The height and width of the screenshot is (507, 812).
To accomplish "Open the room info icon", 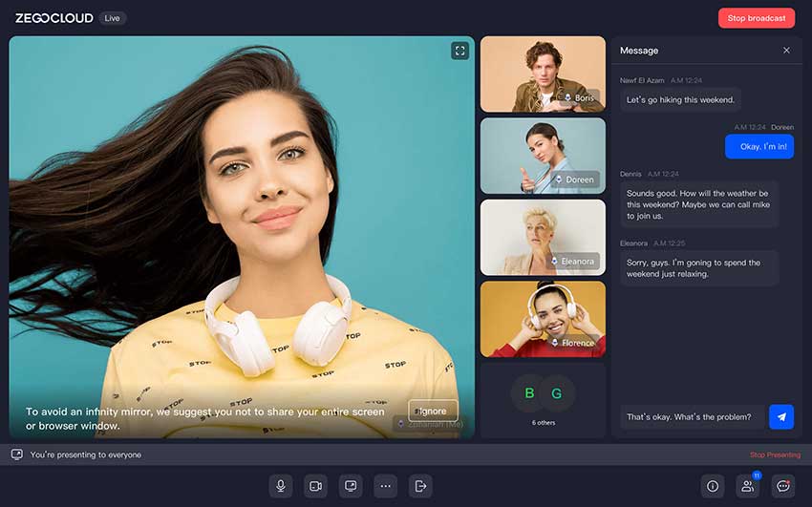I will 713,486.
